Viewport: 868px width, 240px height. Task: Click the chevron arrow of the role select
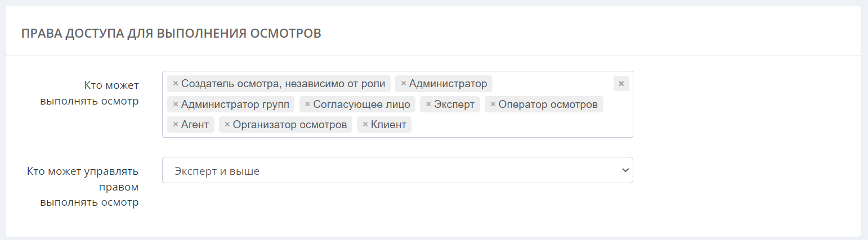[x=624, y=170]
